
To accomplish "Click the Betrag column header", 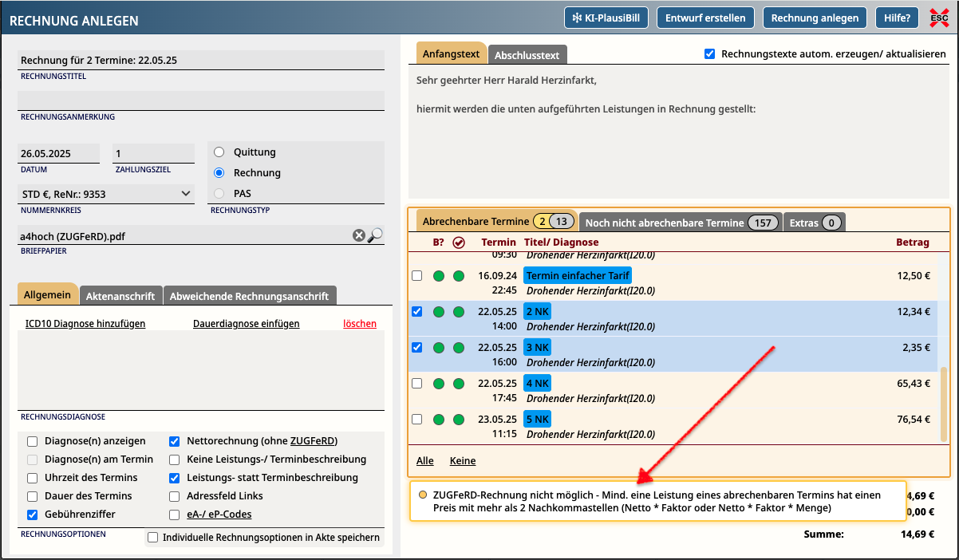I will 913,243.
